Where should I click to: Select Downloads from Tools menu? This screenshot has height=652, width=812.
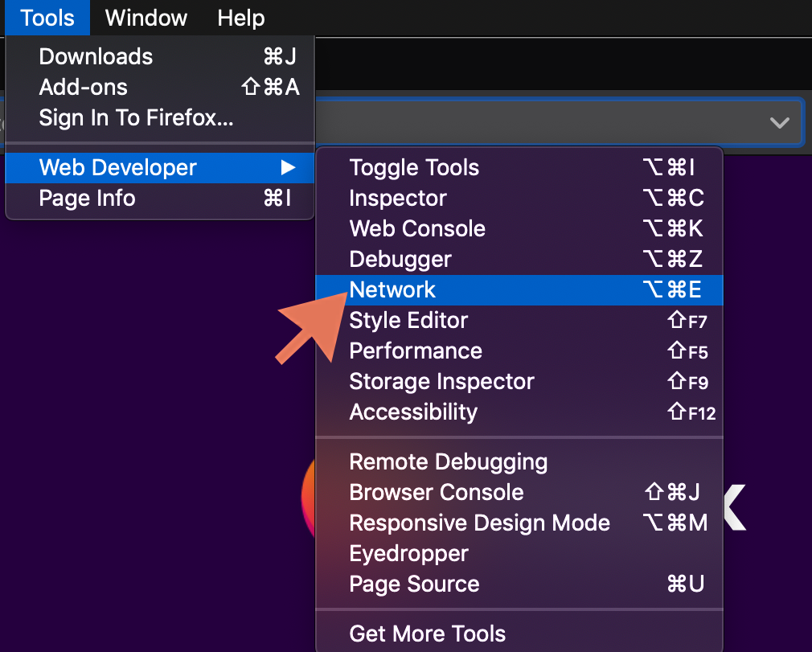pyautogui.click(x=96, y=57)
